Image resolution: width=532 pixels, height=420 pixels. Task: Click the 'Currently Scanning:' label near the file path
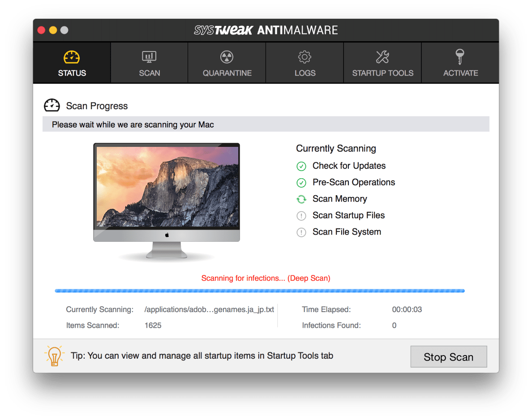100,309
